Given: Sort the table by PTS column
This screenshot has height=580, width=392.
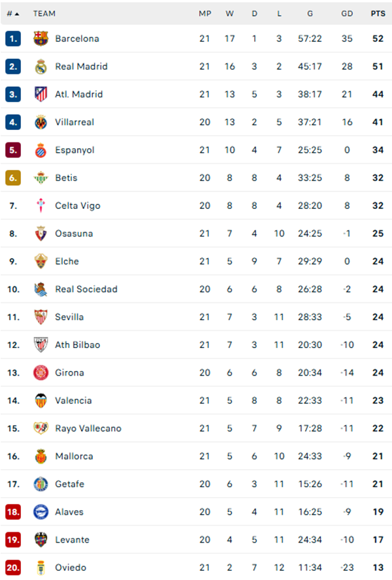Looking at the screenshot, I should (376, 13).
